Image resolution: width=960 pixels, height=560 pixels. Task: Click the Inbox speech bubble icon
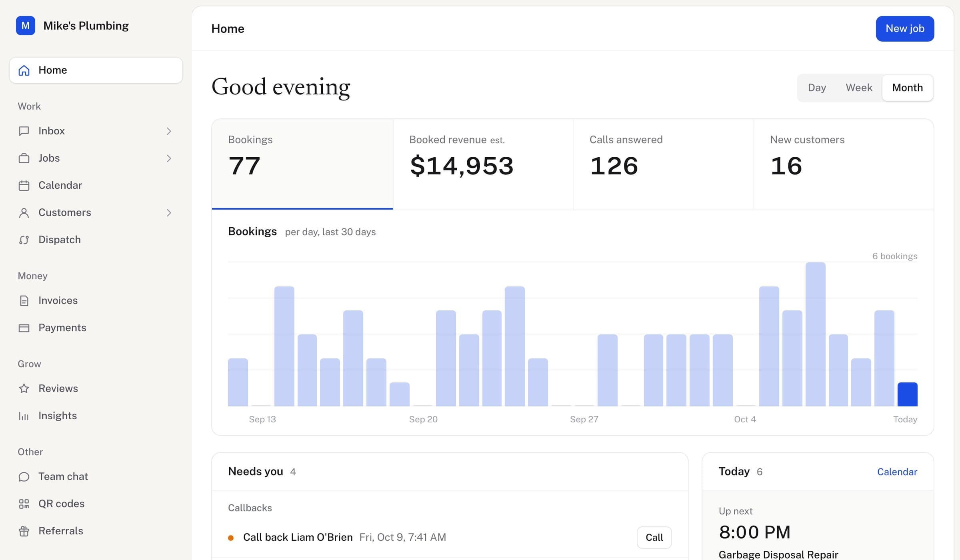24,131
